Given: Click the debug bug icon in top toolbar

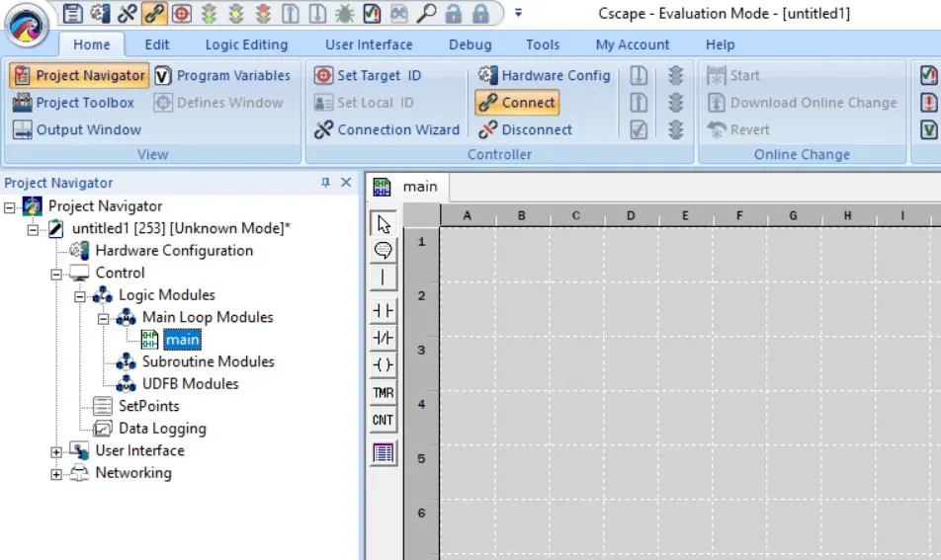Looking at the screenshot, I should point(345,14).
